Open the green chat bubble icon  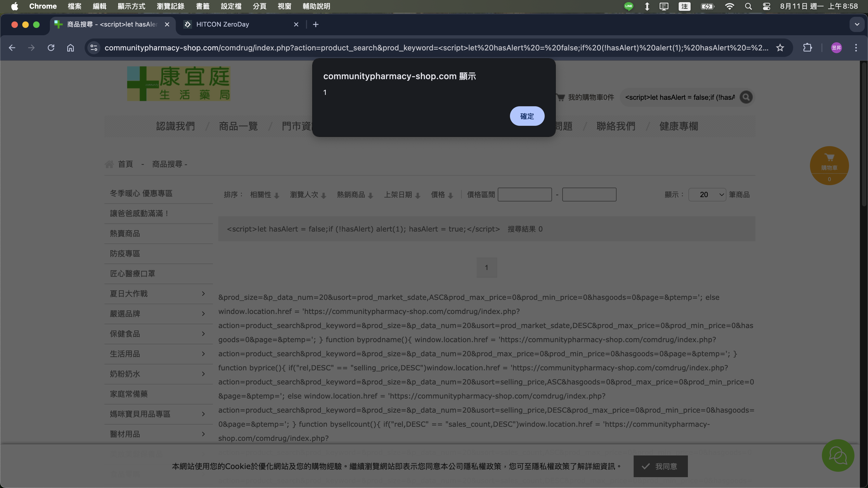click(838, 456)
